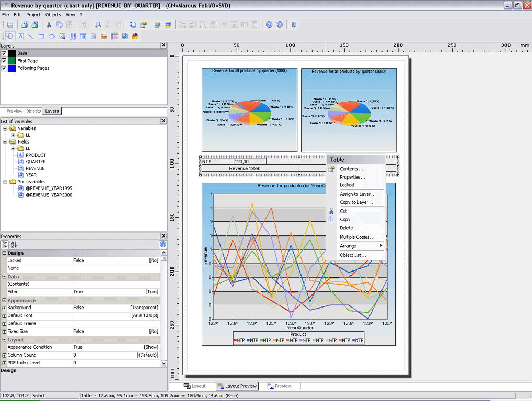Viewport: 532px width, 401px height.
Task: Expand the Default Font property
Action: (x=4, y=316)
